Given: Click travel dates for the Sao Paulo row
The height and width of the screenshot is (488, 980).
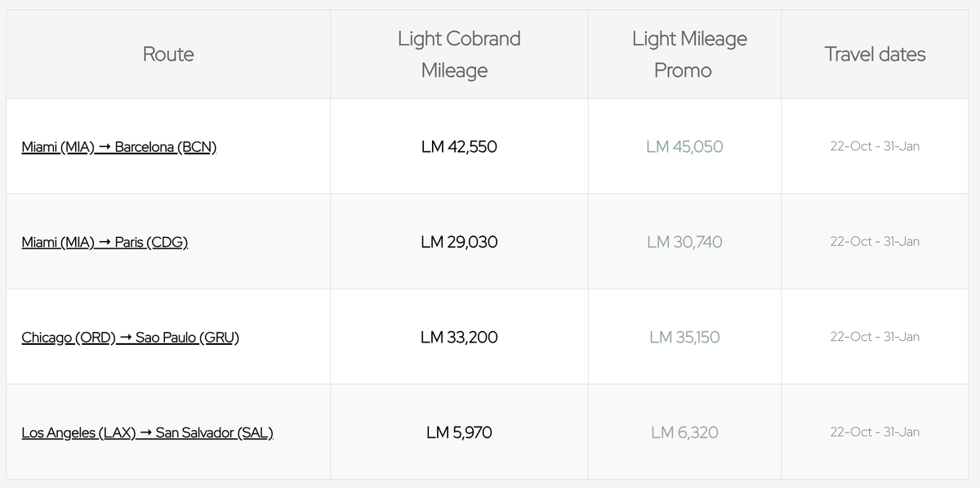Looking at the screenshot, I should [875, 337].
